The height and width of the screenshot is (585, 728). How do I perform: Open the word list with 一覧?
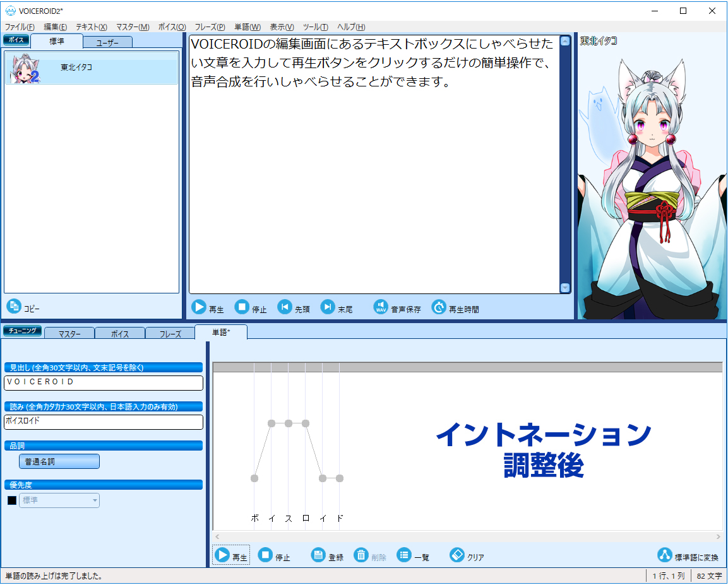coord(413,555)
